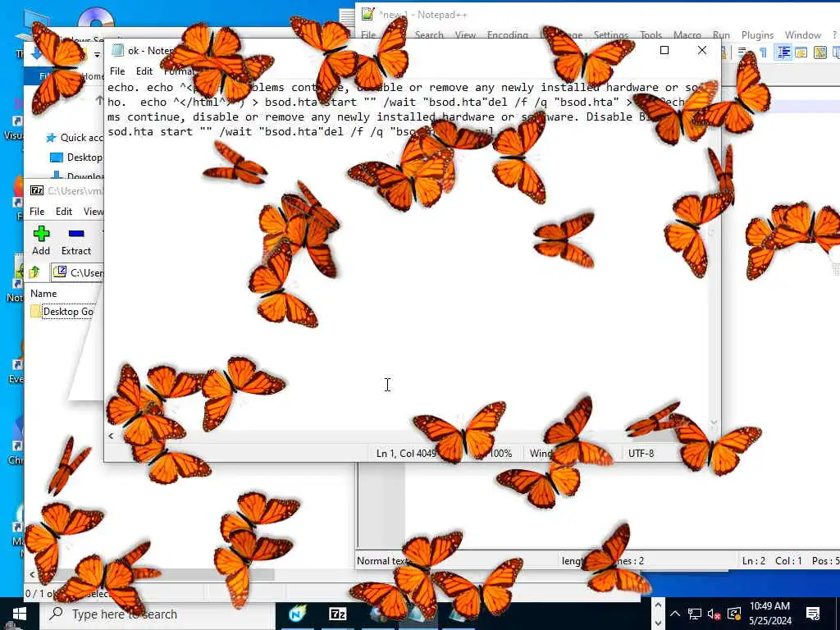The width and height of the screenshot is (840, 630).
Task: Open the 7-Zip Edit menu
Action: click(64, 211)
